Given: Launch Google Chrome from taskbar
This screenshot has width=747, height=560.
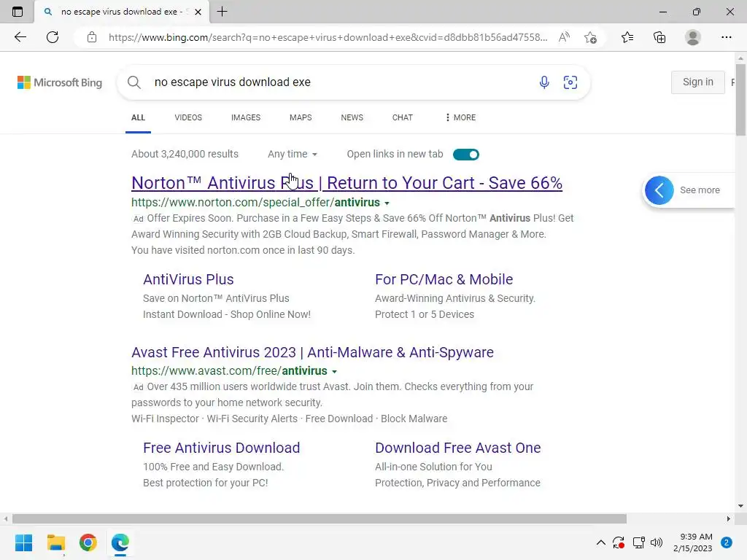Looking at the screenshot, I should [x=88, y=542].
